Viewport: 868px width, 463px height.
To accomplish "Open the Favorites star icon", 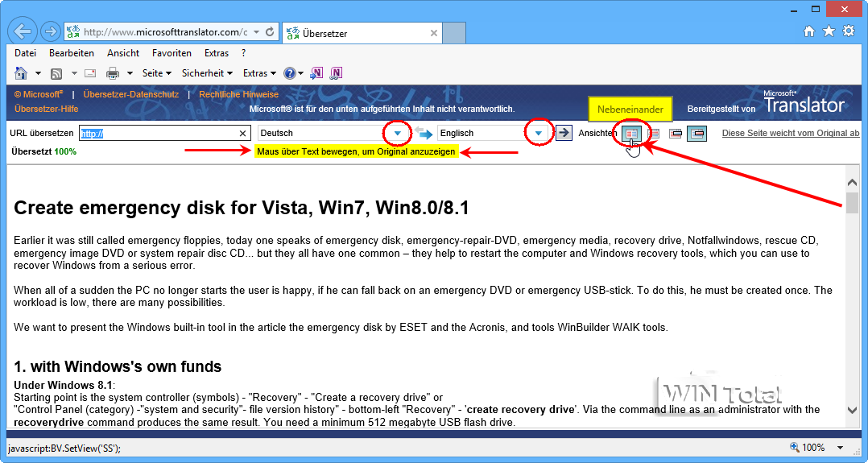I will 829,31.
